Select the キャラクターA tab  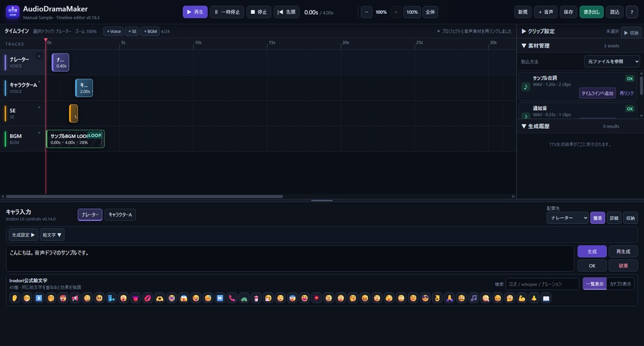coord(120,215)
